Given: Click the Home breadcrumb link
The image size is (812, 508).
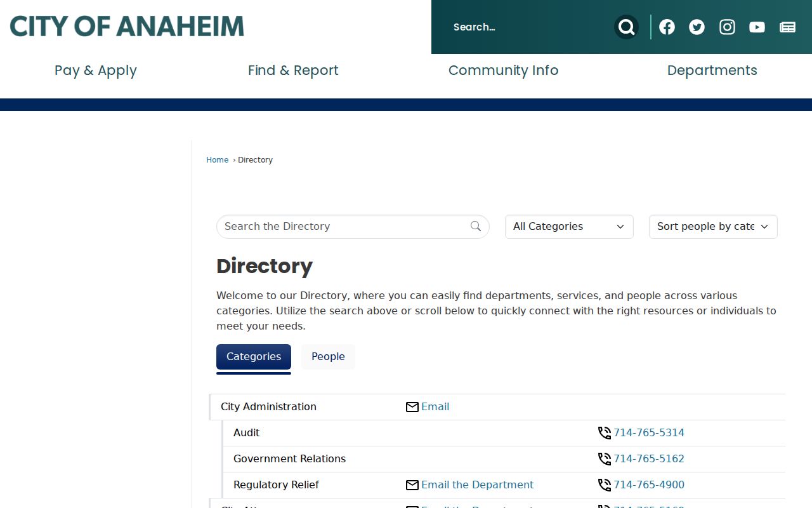Looking at the screenshot, I should [217, 160].
